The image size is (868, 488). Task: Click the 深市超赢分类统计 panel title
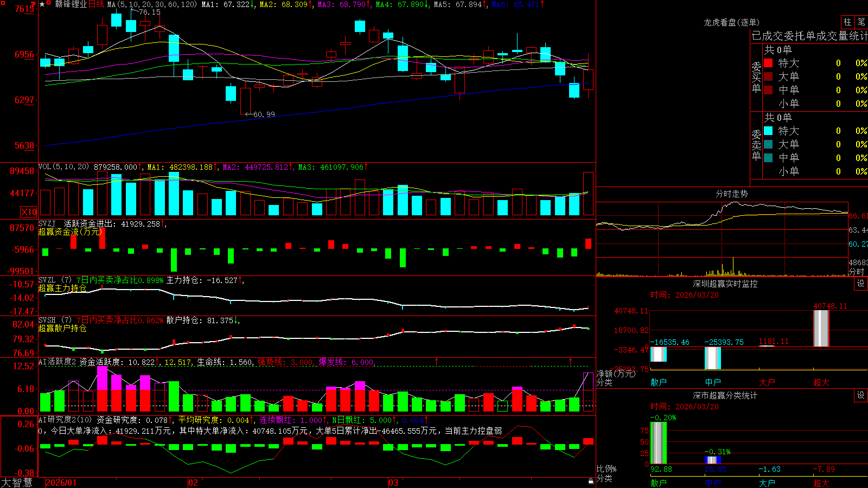(725, 395)
